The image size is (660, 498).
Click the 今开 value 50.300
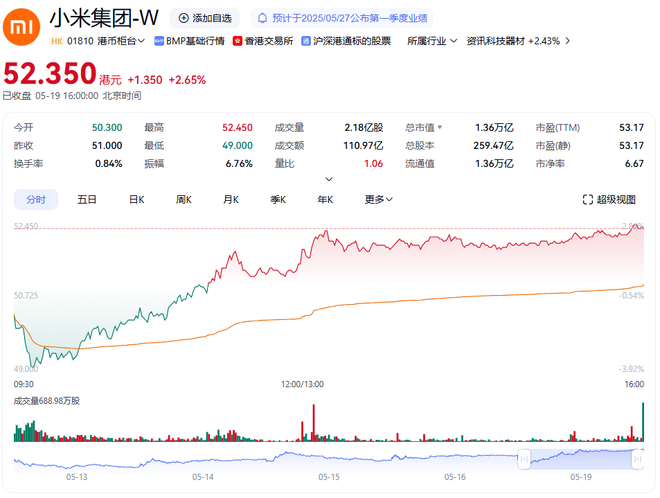click(107, 128)
